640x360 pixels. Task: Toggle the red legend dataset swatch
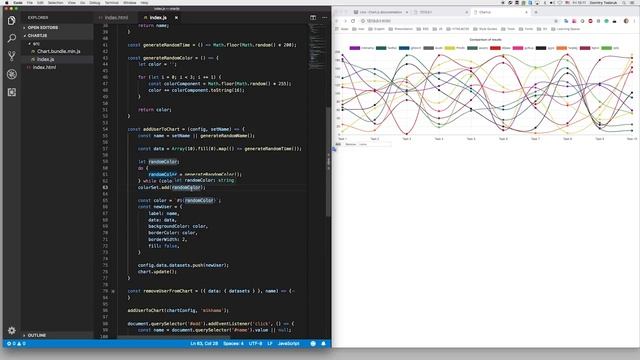(495, 48)
